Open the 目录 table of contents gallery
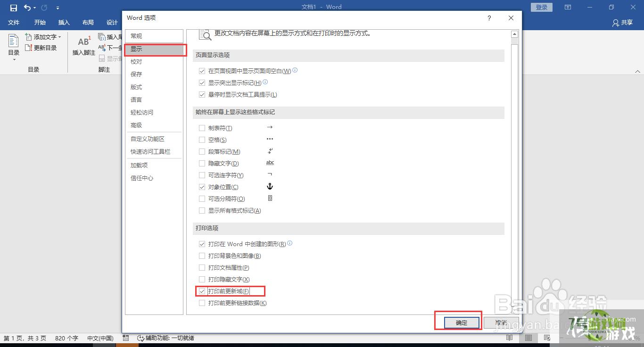Image resolution: width=644 pixels, height=347 pixels. tap(14, 48)
